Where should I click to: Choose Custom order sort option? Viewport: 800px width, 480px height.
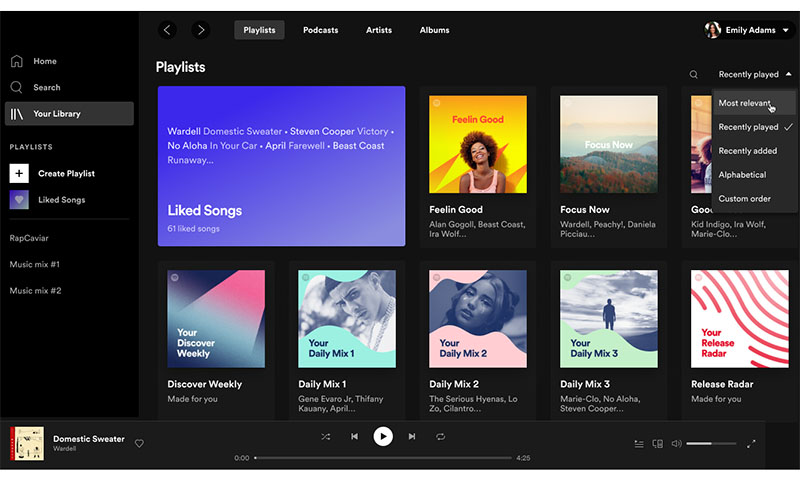755,199
